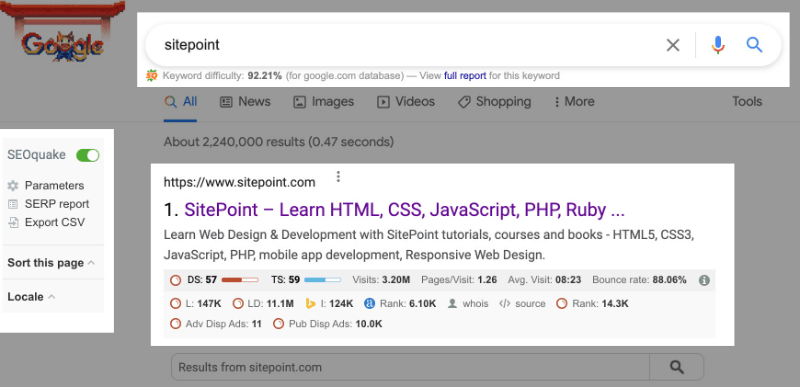Click the blue magnifier search icon
800x387 pixels.
(754, 45)
